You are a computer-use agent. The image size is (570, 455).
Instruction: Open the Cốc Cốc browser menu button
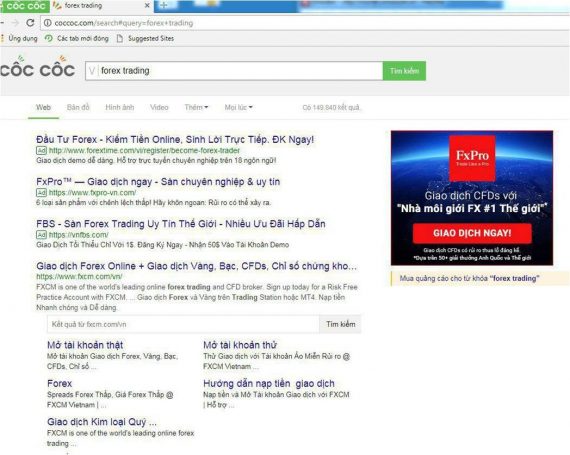(25, 6)
